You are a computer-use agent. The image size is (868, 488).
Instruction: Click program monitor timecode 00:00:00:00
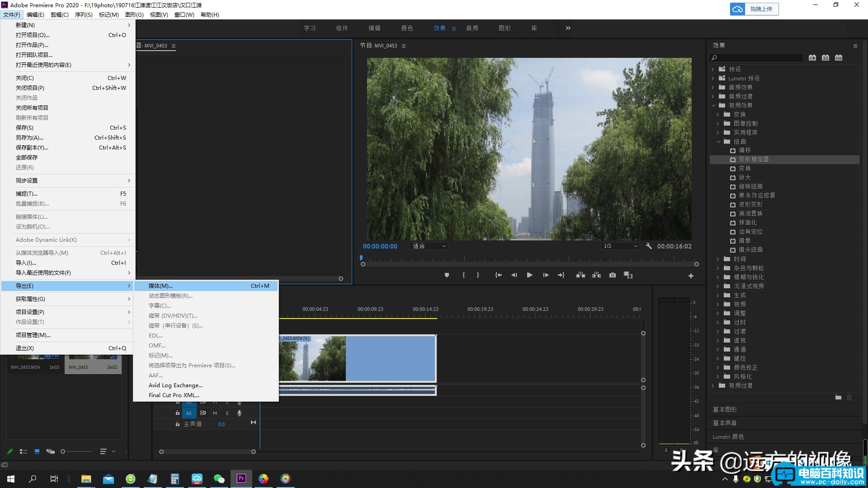[x=380, y=247]
